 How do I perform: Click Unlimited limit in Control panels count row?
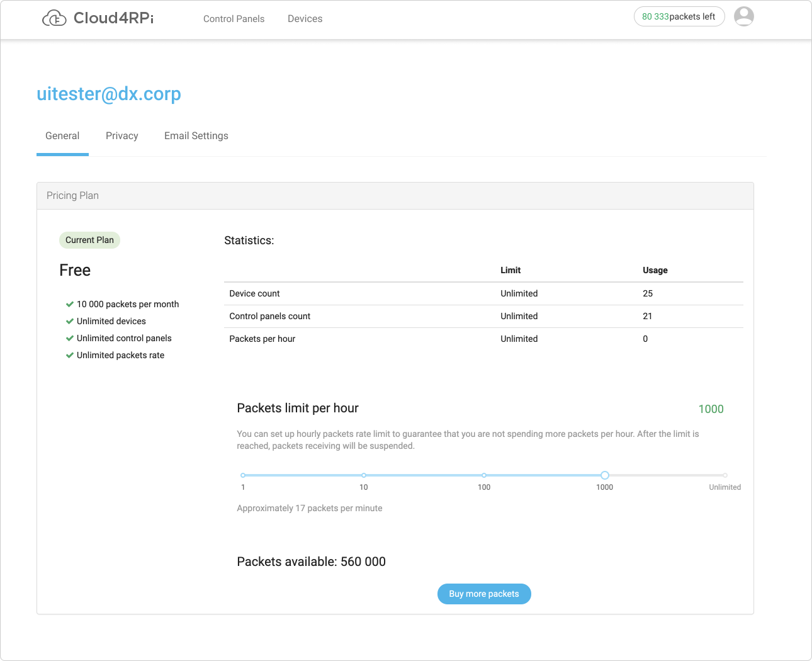[x=519, y=316]
